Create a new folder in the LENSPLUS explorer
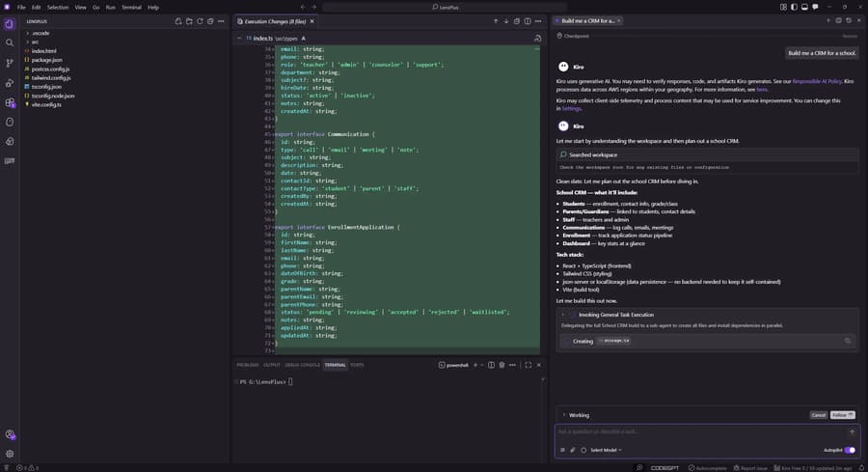This screenshot has height=472, width=868. tap(189, 21)
